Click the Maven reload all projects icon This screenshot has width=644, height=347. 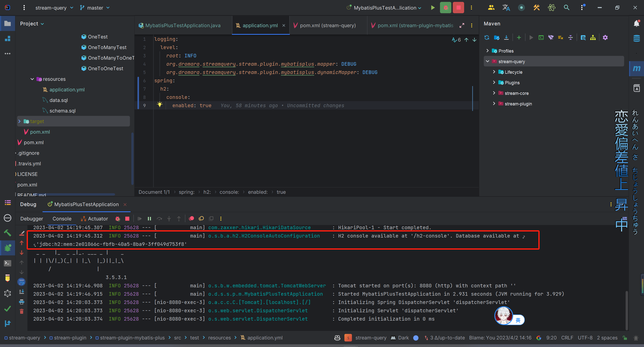(x=487, y=37)
